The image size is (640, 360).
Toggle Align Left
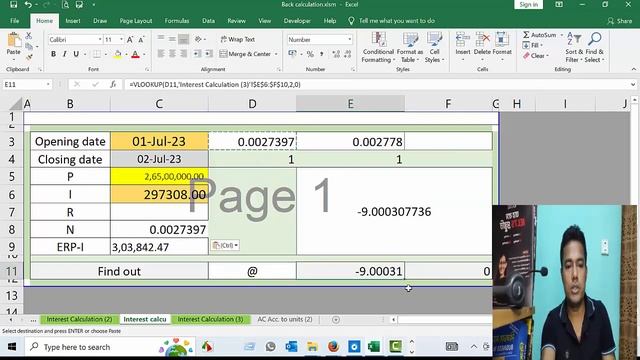coord(161,53)
